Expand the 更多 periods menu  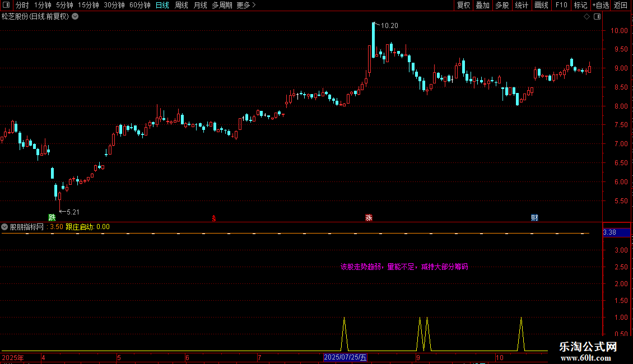(246, 5)
